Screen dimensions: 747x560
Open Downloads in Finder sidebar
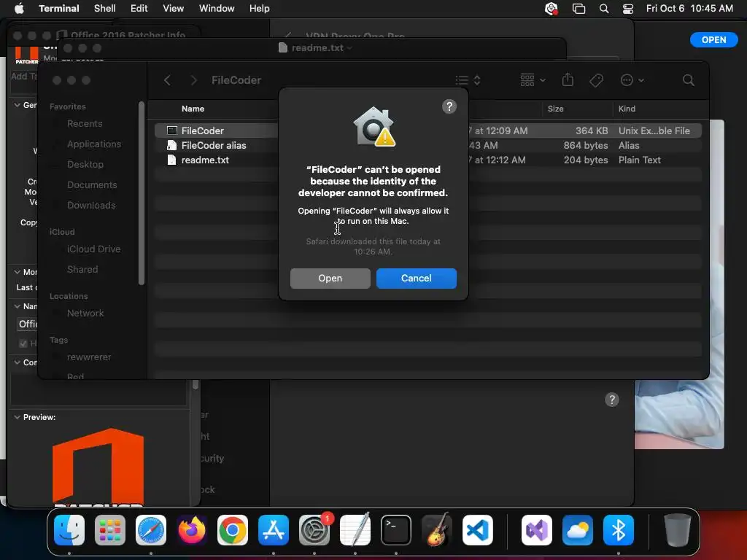tap(91, 205)
